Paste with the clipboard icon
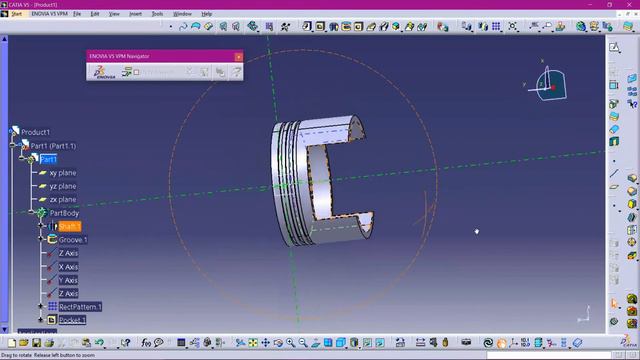This screenshot has height=360, width=640. coord(86,343)
